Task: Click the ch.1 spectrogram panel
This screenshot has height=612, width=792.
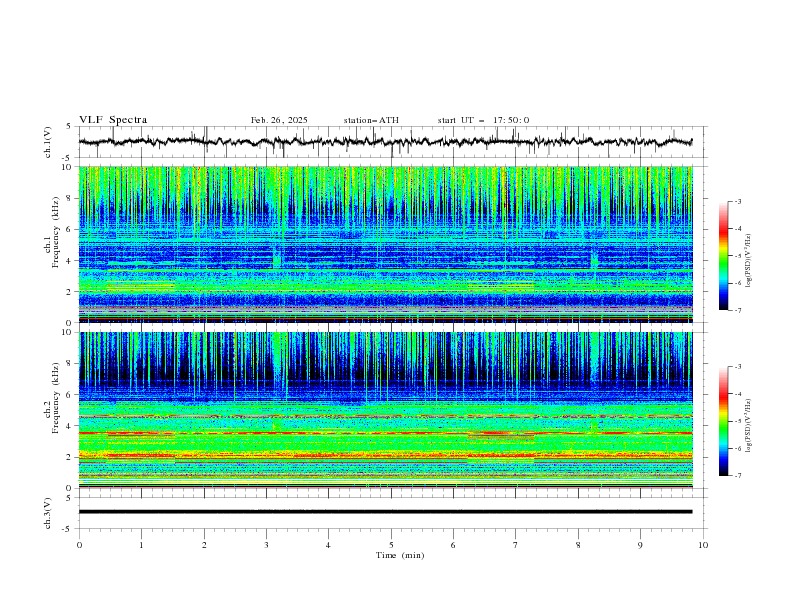Action: (385, 244)
